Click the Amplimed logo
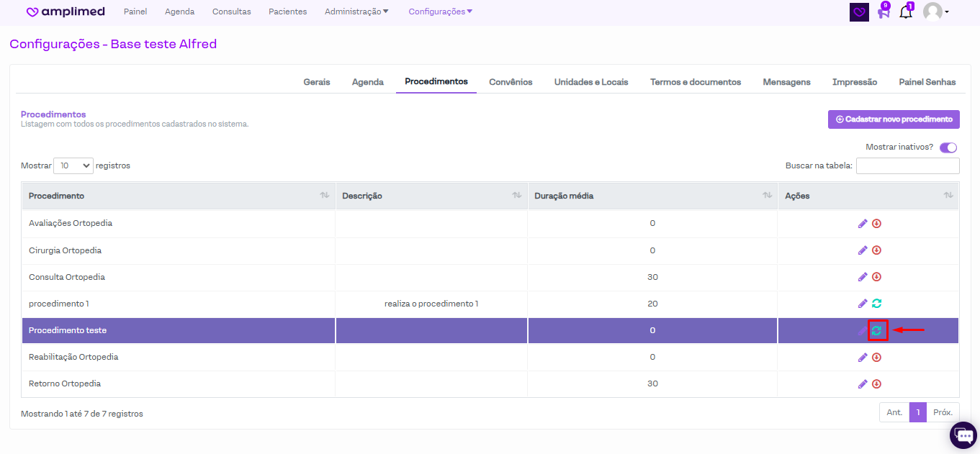This screenshot has height=454, width=980. point(65,12)
